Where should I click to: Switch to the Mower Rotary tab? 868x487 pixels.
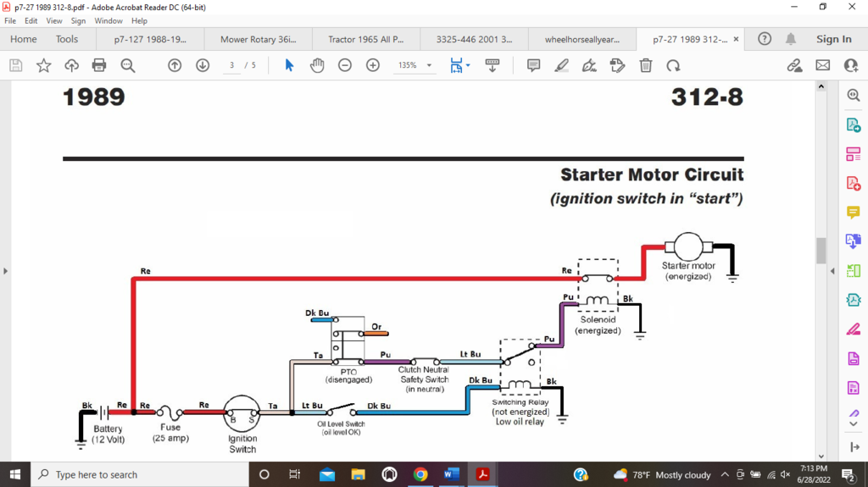coord(259,39)
